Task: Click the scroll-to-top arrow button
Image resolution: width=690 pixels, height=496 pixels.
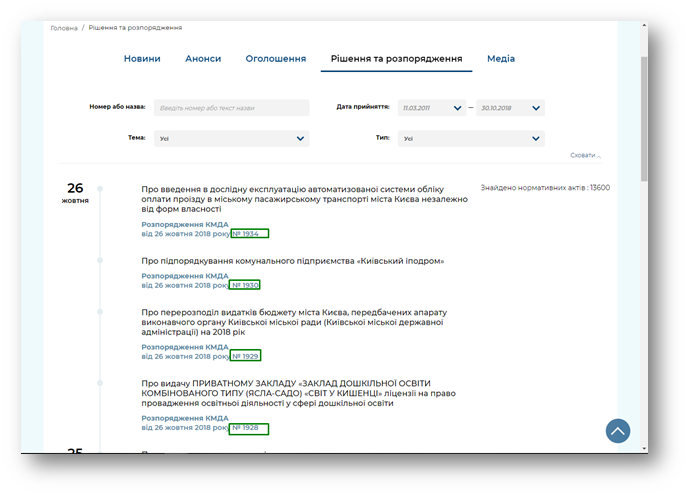Action: tap(617, 431)
